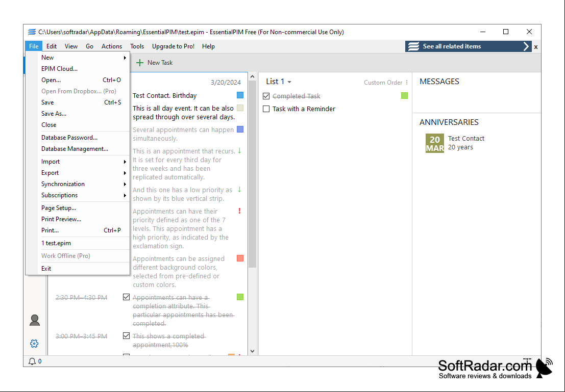
Task: Click the reminders bell icon in the status bar
Action: (32, 361)
